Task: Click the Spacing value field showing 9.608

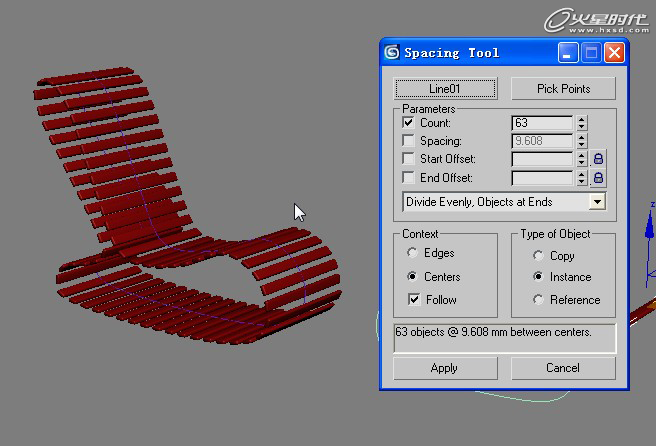Action: coord(542,141)
